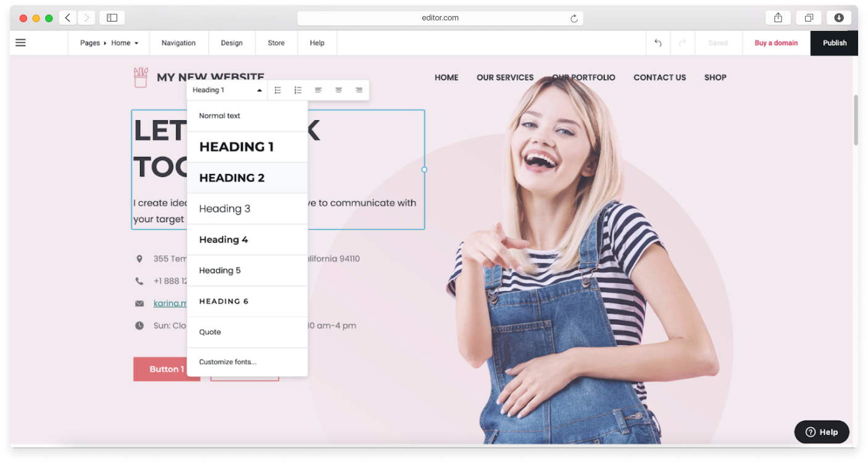Viewport: 868px width, 463px height.
Task: Open the browser downloads
Action: tap(839, 18)
